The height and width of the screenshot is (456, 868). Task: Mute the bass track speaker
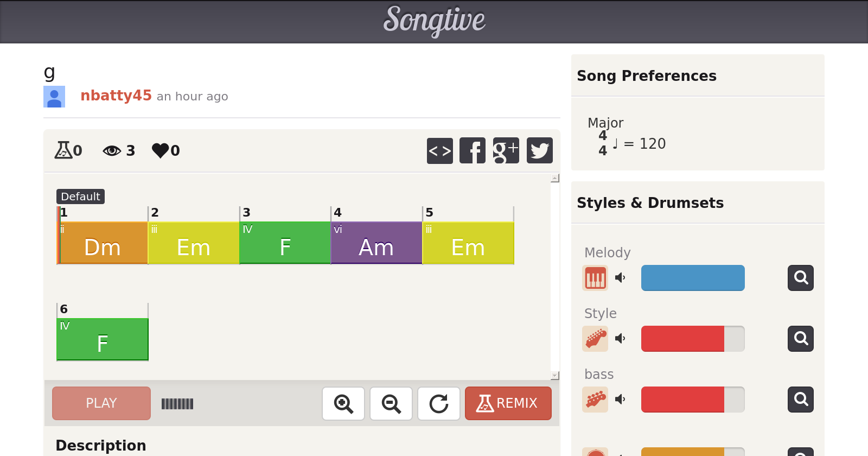coord(620,400)
